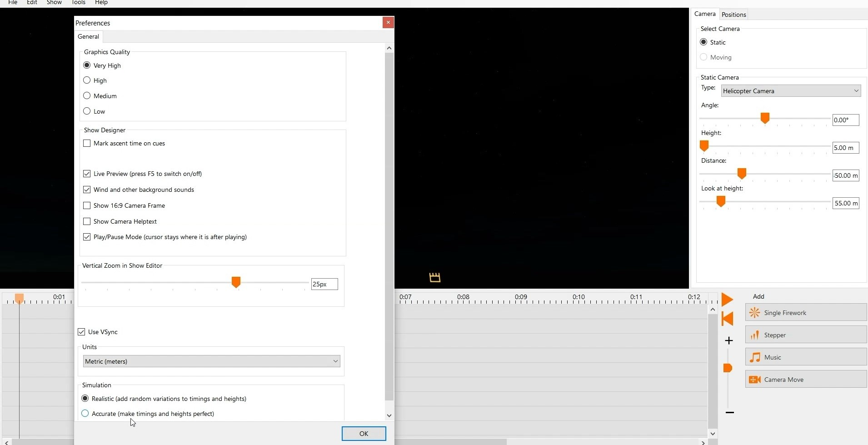The height and width of the screenshot is (445, 868).
Task: Click the Distance slider handle
Action: click(742, 174)
